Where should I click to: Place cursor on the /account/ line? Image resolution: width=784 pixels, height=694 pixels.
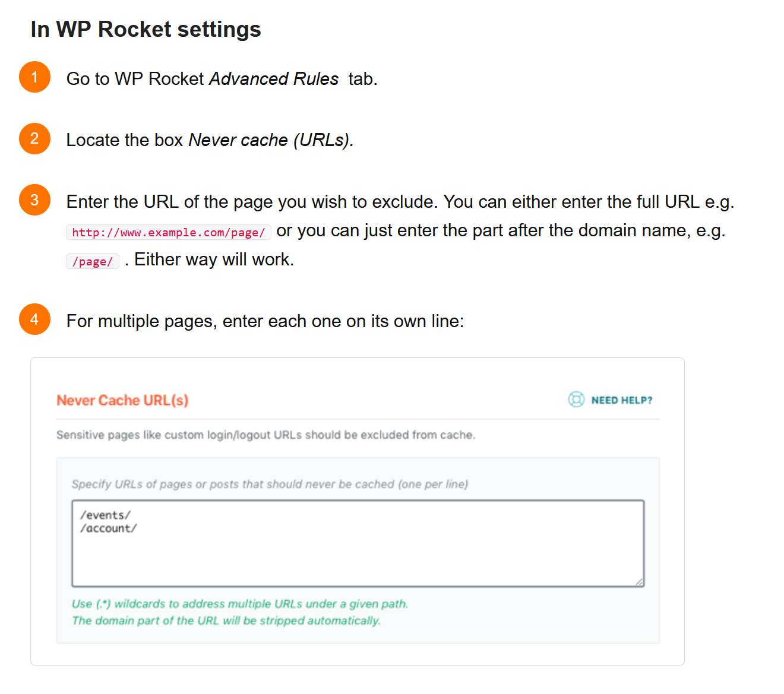click(109, 528)
